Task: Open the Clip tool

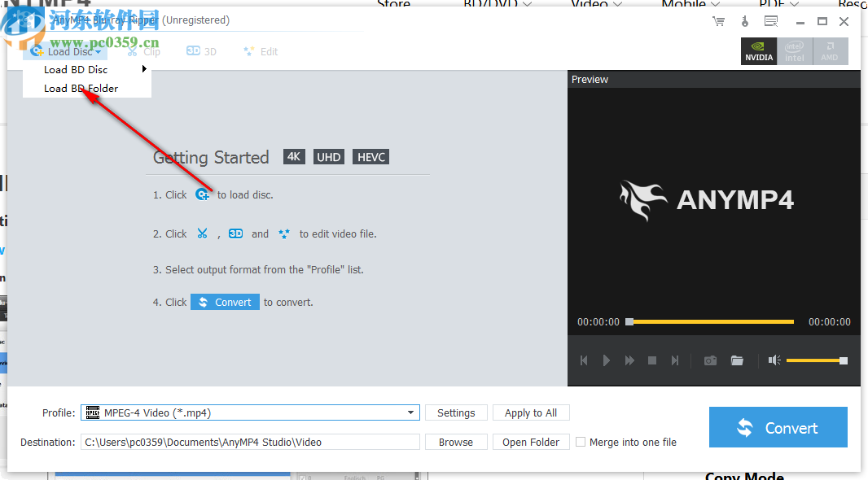Action: coord(144,51)
